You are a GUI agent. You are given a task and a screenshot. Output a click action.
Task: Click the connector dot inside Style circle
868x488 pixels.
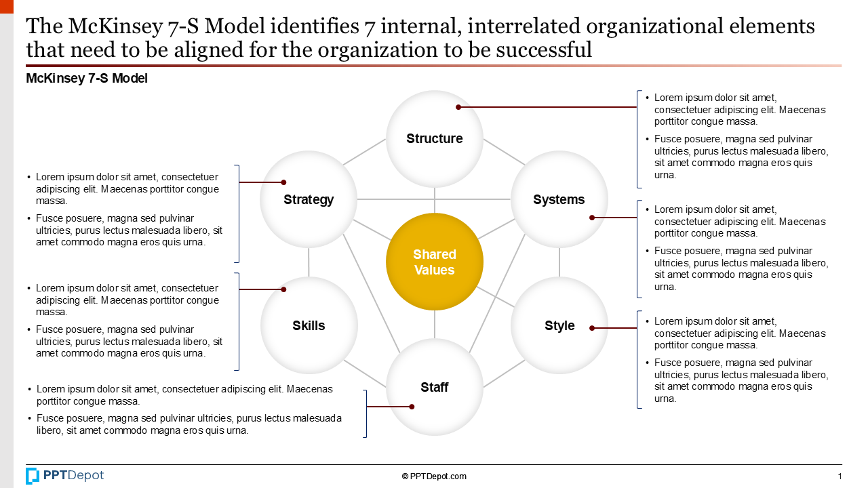(x=592, y=328)
